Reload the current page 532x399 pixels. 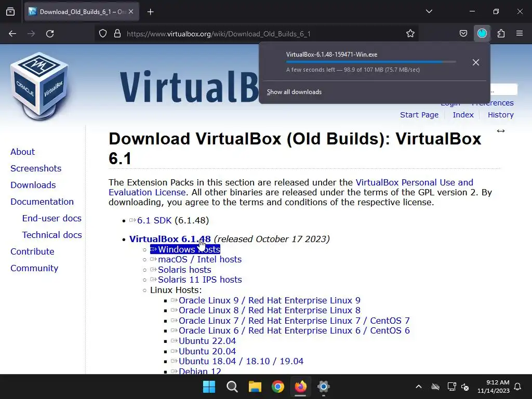click(50, 34)
